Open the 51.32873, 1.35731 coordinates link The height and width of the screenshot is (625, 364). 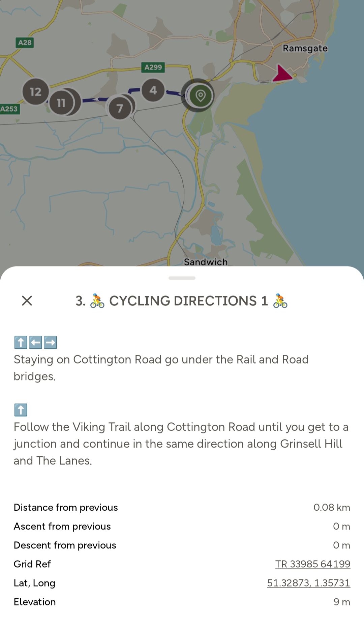coord(308,583)
